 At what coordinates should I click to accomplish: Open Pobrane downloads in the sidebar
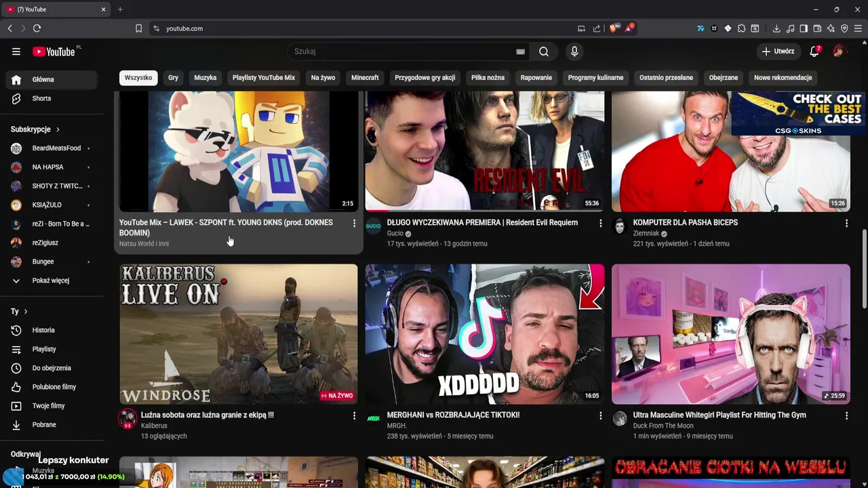click(52, 425)
